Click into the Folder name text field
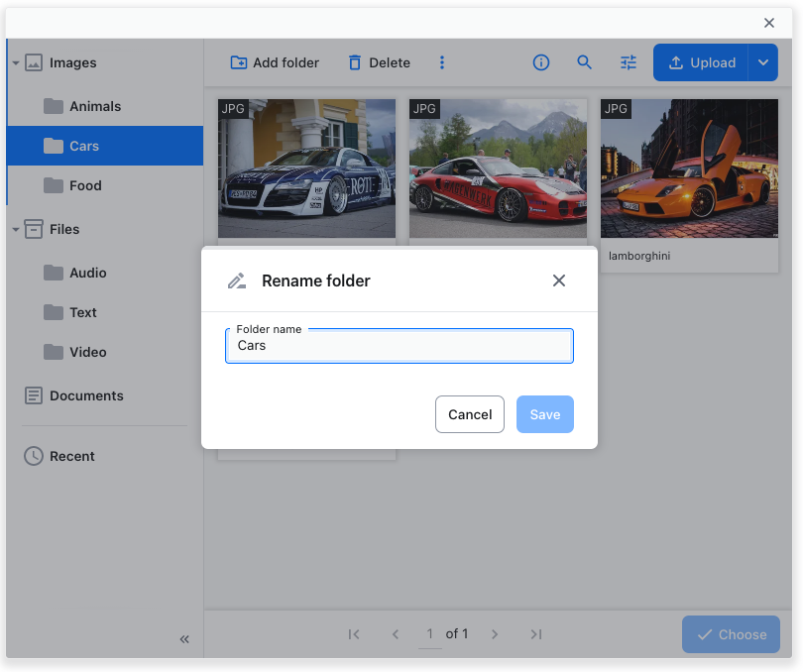Viewport: 803px width, 672px height. [400, 346]
